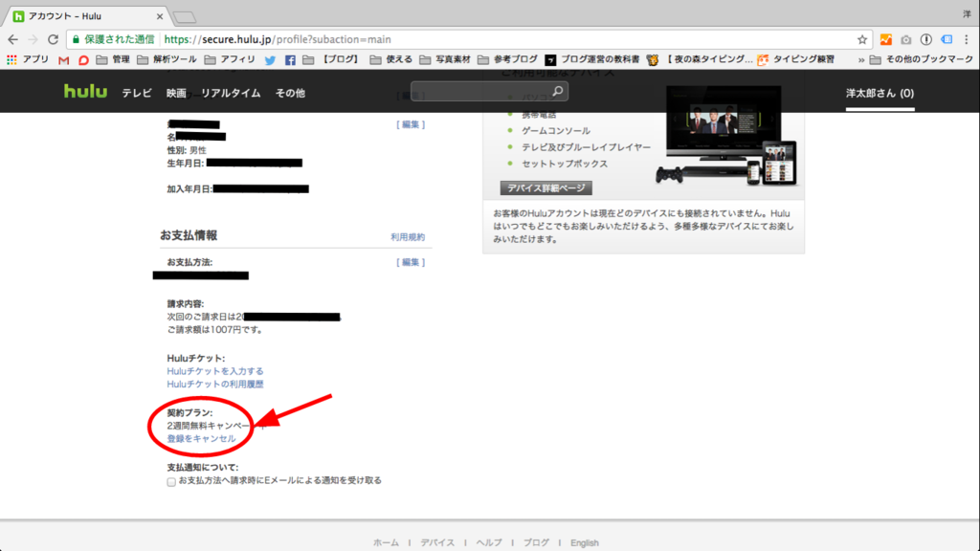The image size is (980, 551).
Task: Open the 1Password extension icon
Action: pos(927,41)
